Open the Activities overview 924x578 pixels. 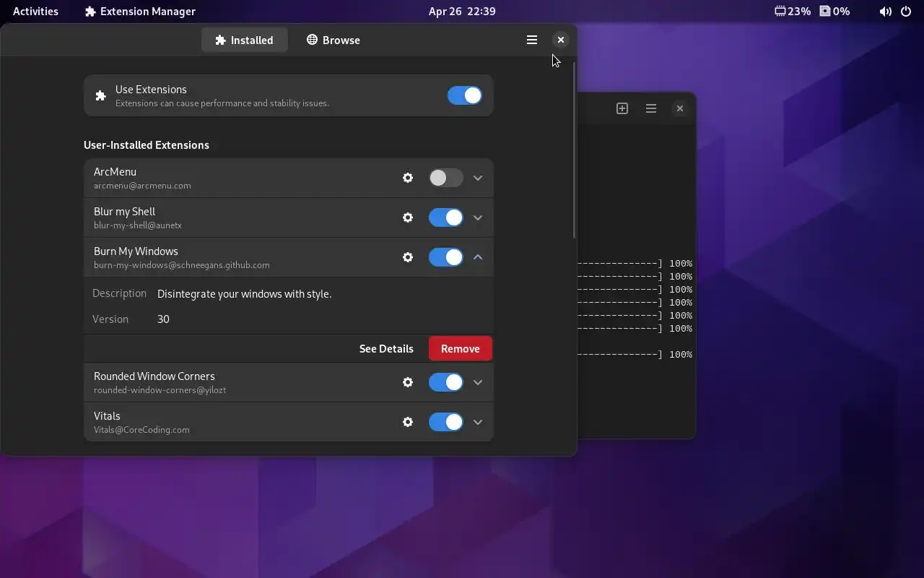coord(35,12)
